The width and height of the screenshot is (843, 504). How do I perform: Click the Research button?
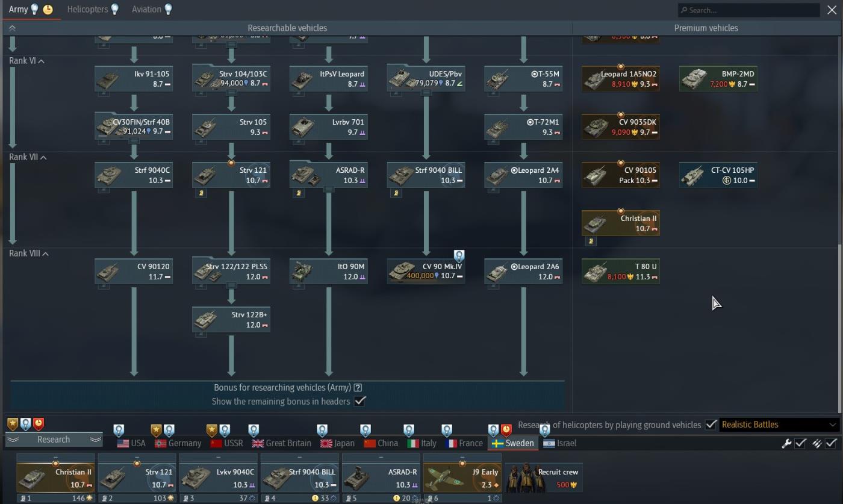[x=54, y=440]
